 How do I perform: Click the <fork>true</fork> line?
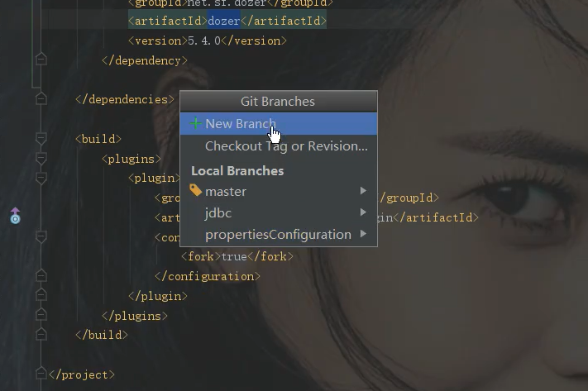(237, 256)
